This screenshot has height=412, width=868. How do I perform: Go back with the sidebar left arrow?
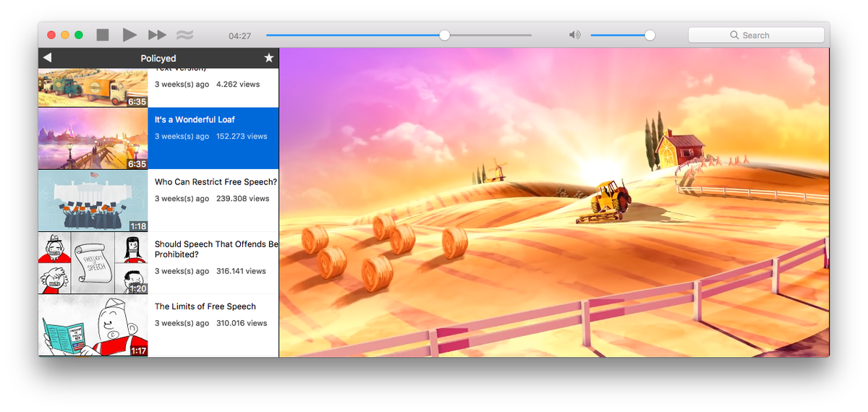(47, 58)
